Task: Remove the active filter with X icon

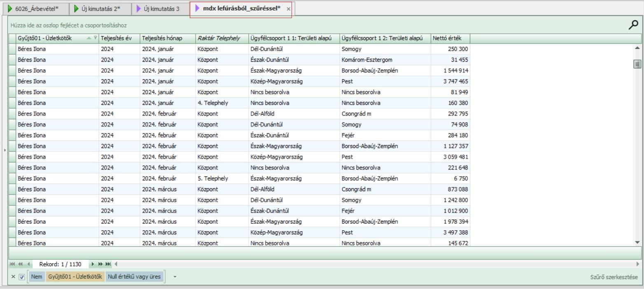Action: coord(13,277)
